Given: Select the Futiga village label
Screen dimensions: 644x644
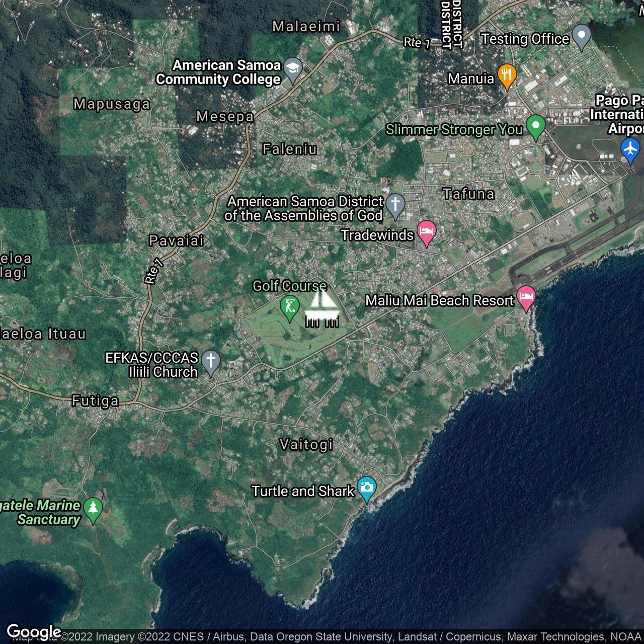Looking at the screenshot, I should (x=95, y=400).
